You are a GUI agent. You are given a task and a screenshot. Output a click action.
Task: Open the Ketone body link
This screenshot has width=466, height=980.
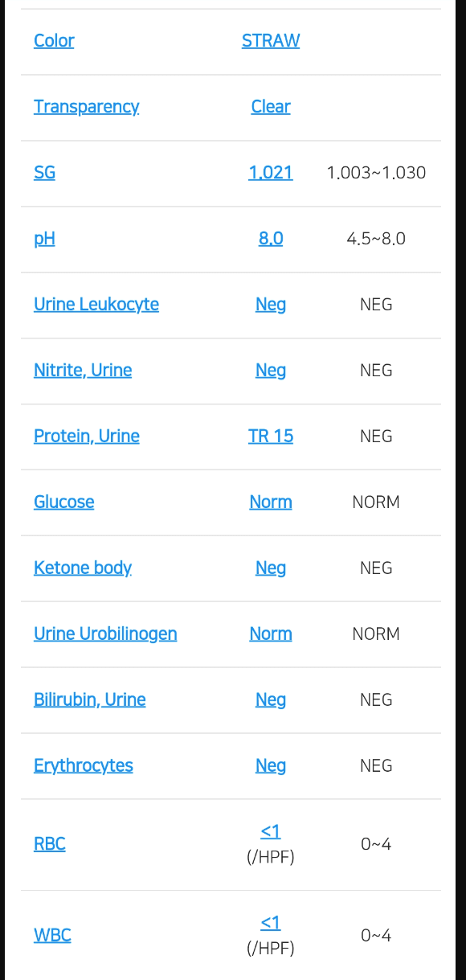click(83, 568)
